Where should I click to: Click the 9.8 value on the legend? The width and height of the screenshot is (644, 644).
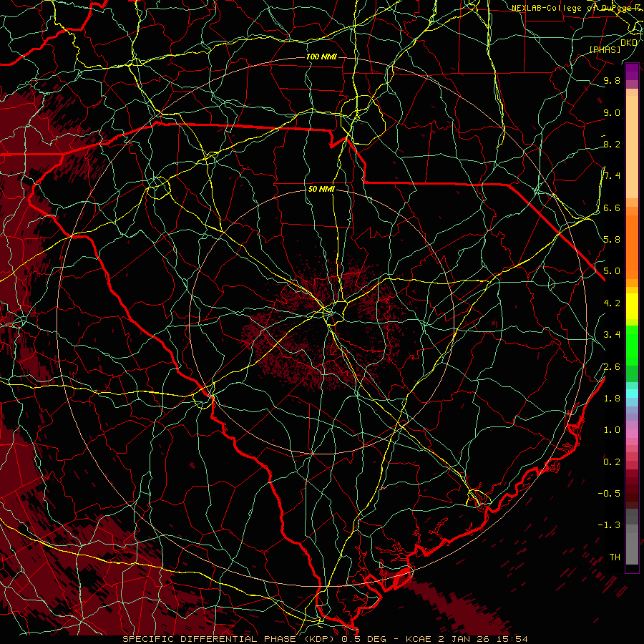coord(612,80)
